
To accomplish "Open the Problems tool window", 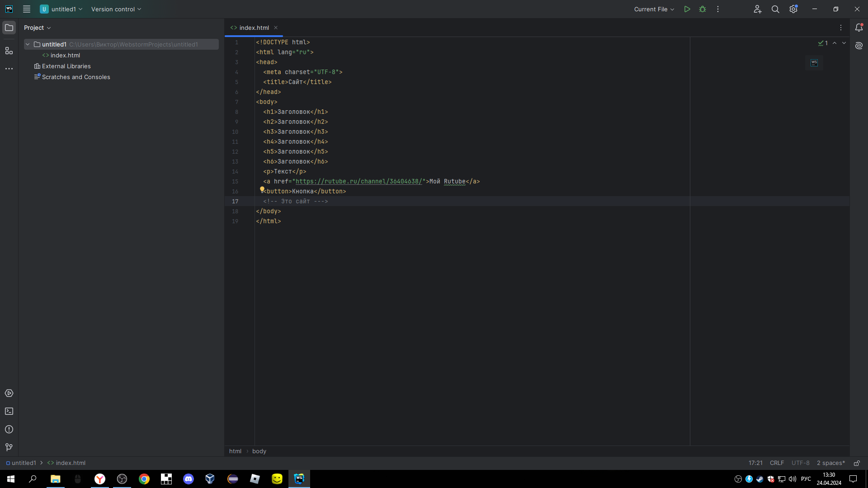I will point(9,429).
